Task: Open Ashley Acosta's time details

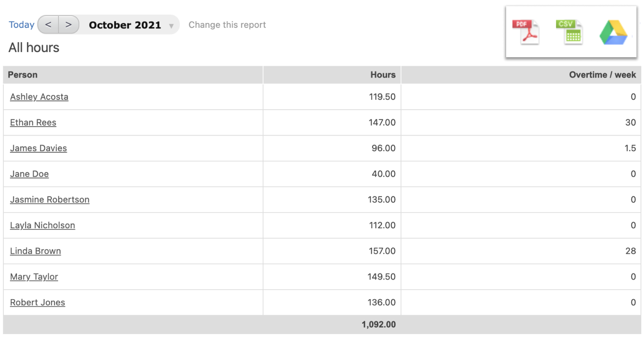Action: (x=39, y=96)
